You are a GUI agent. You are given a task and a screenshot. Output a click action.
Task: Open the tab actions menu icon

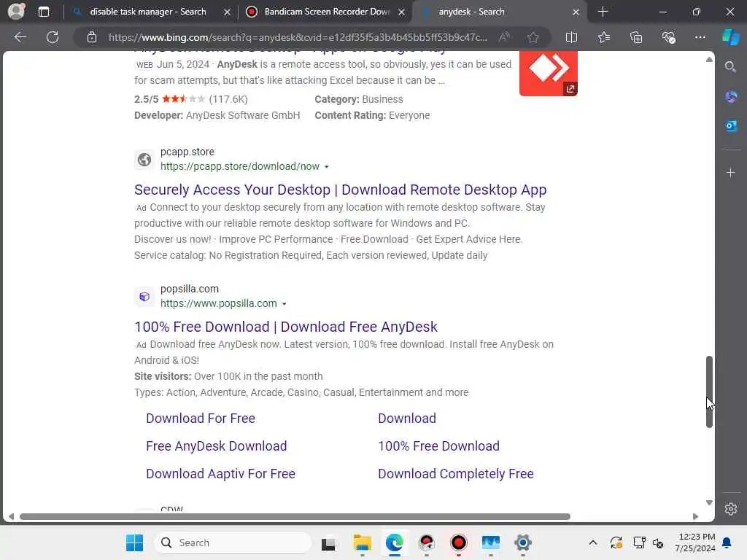[x=44, y=12]
